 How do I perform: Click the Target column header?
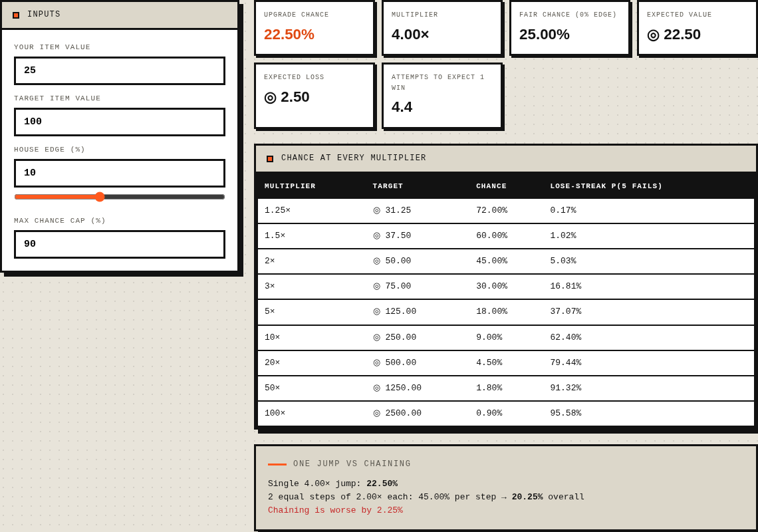tap(388, 186)
